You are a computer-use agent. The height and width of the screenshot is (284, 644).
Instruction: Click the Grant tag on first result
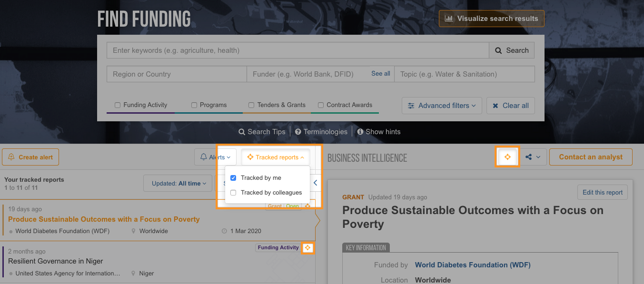point(275,206)
